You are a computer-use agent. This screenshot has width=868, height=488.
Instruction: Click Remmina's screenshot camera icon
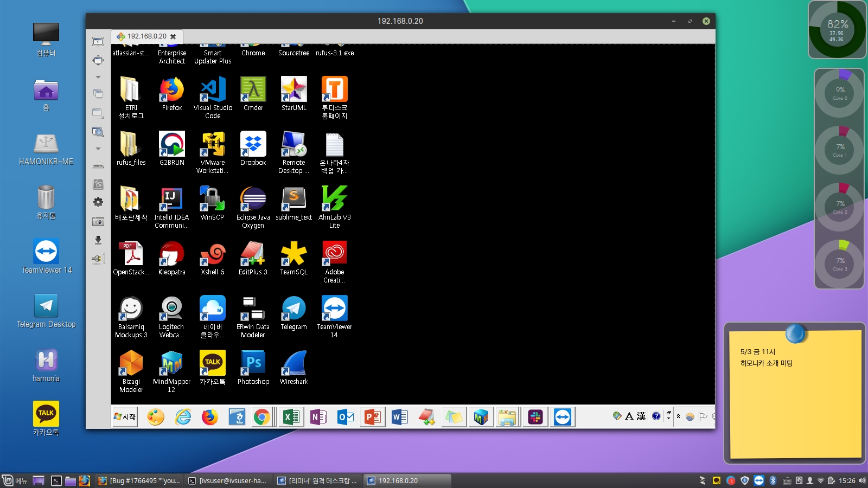(98, 222)
